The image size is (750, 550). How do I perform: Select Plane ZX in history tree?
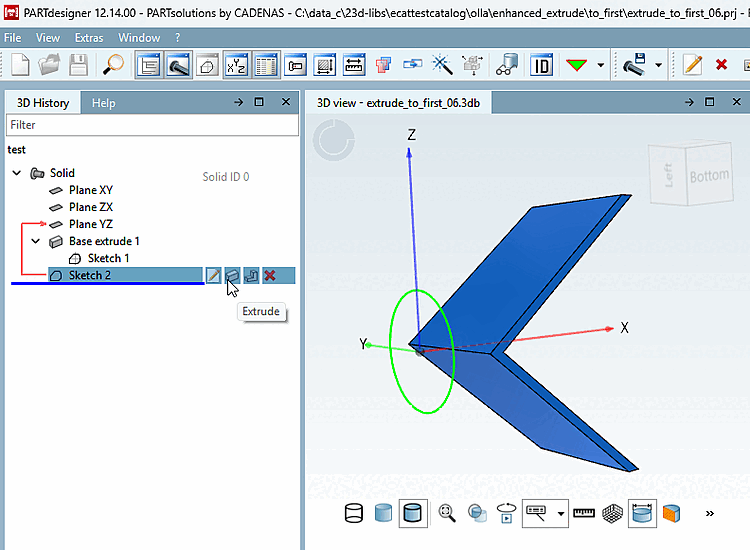[90, 207]
